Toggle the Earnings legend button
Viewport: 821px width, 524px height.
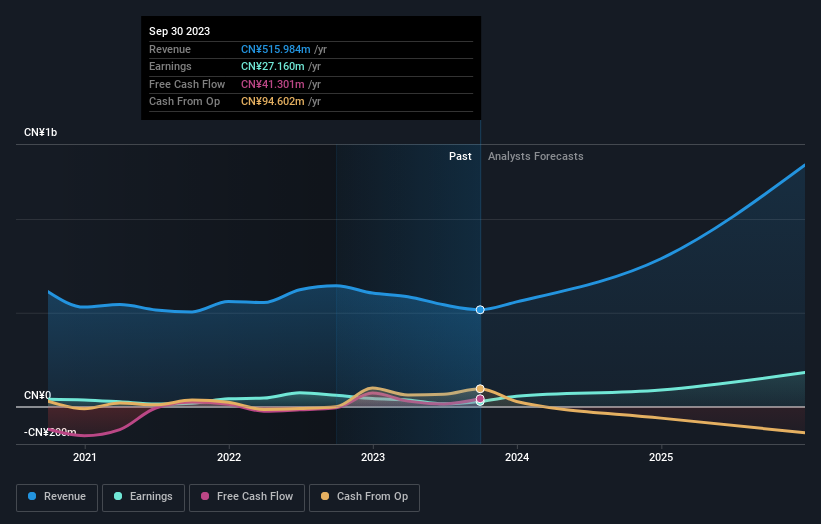pos(143,497)
